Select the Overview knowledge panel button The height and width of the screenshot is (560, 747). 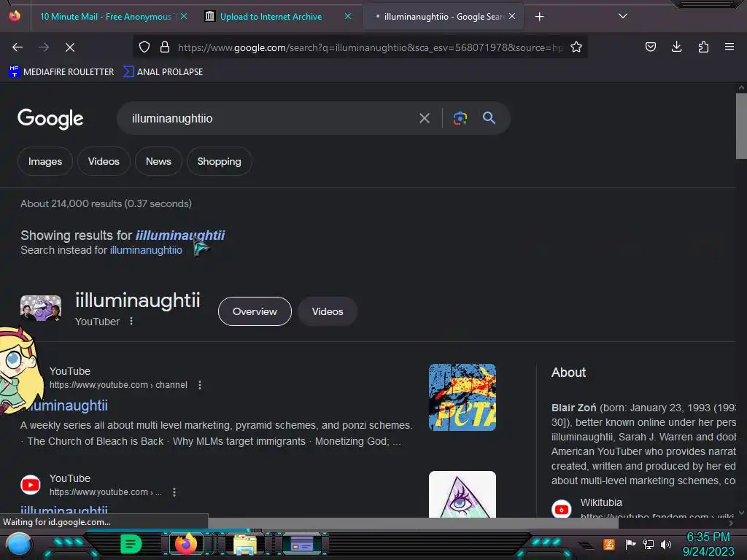(x=255, y=311)
